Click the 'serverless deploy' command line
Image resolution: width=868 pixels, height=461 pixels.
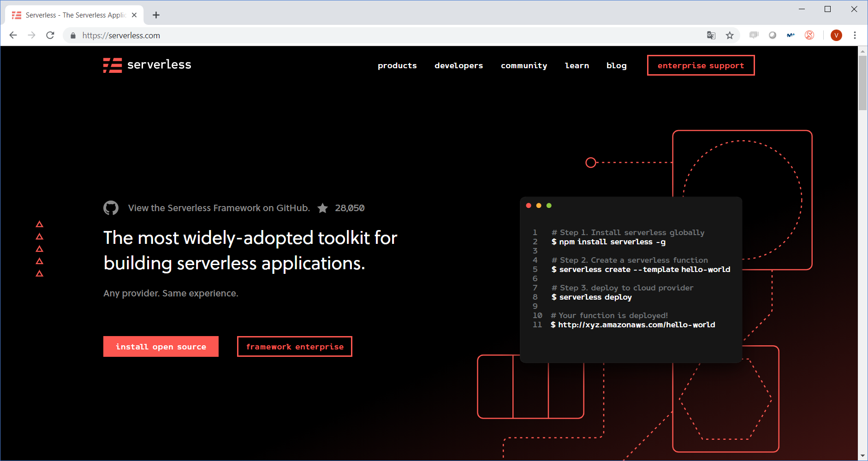(x=591, y=297)
